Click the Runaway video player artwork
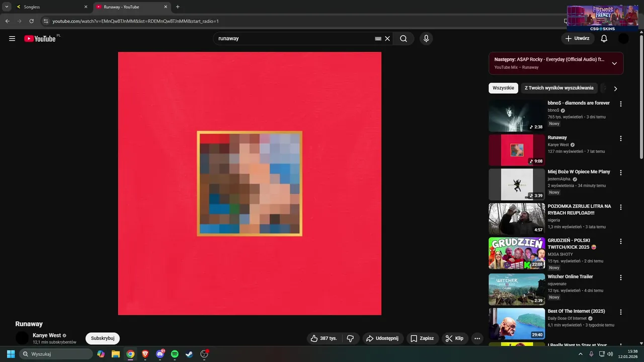 (250, 184)
